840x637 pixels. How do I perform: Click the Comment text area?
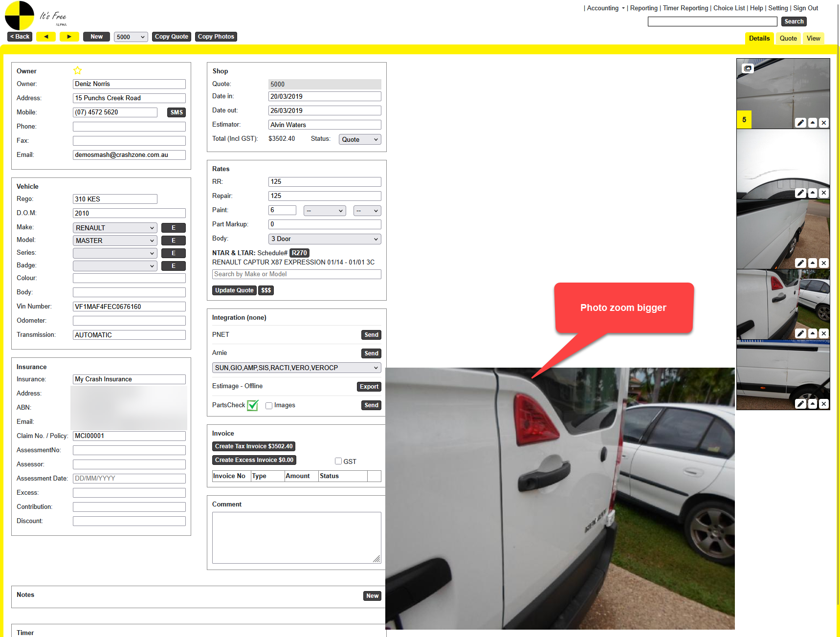(296, 537)
